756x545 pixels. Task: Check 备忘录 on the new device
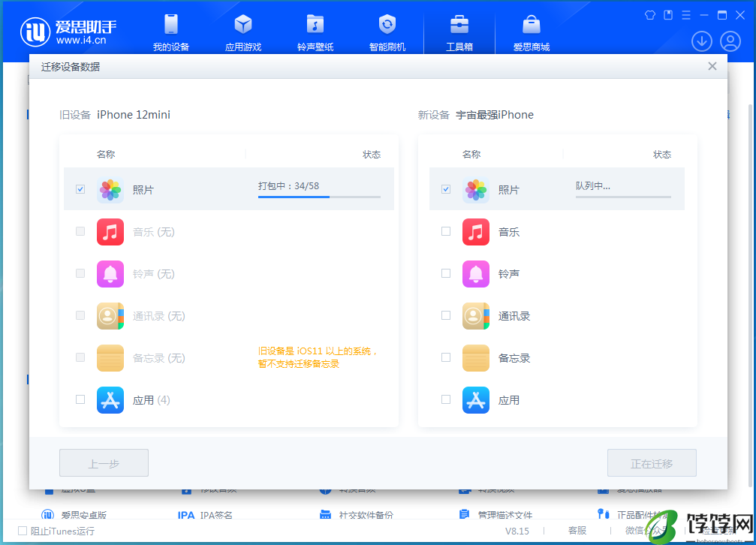[x=446, y=357]
